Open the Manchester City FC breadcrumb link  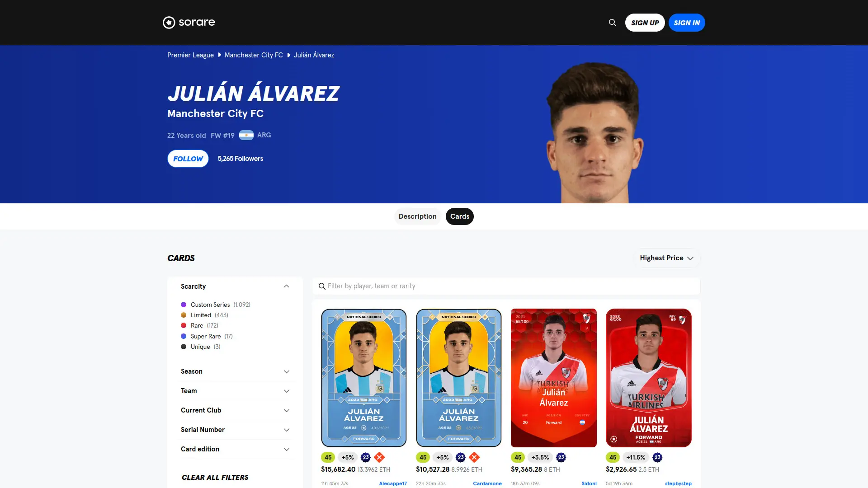[x=254, y=55]
